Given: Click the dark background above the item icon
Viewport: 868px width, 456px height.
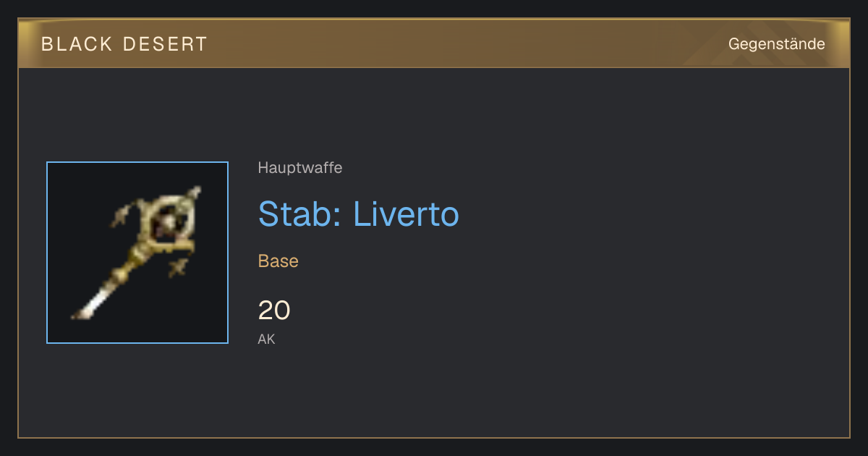Looking at the screenshot, I should coord(137,116).
